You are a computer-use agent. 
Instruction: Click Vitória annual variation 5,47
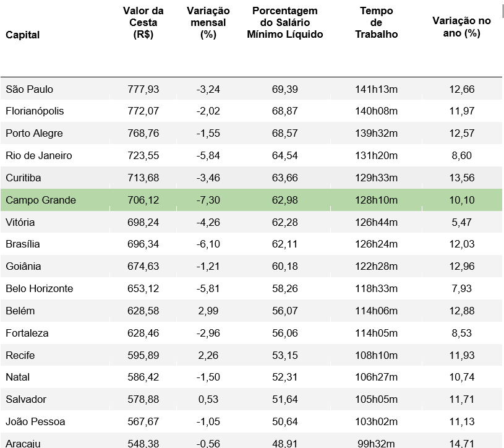point(461,222)
